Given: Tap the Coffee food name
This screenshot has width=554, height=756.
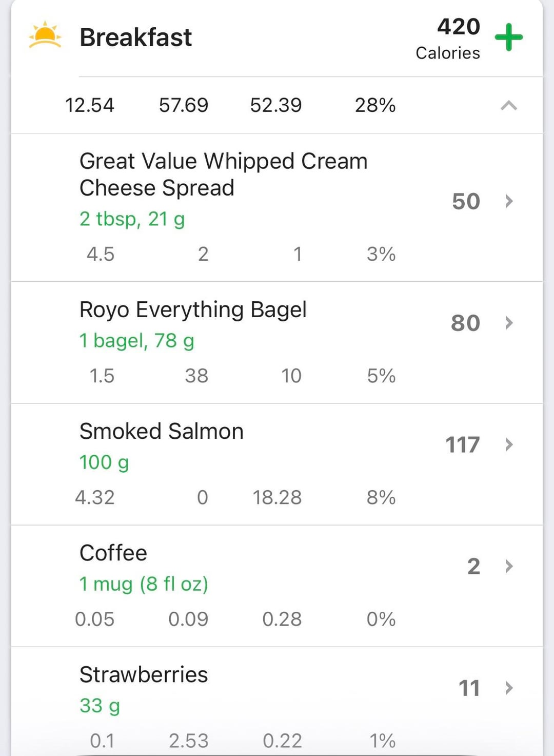Looking at the screenshot, I should [113, 553].
